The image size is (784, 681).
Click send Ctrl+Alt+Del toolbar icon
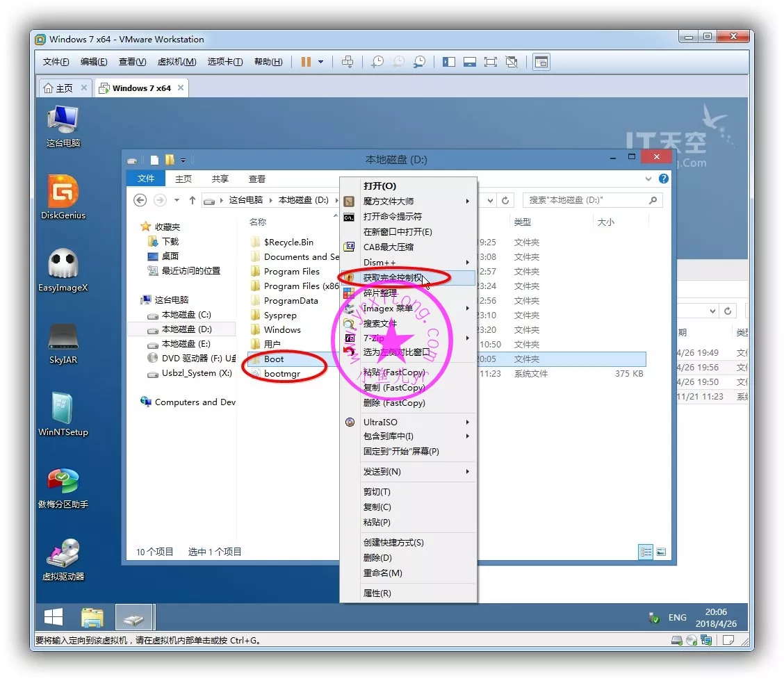[x=348, y=62]
